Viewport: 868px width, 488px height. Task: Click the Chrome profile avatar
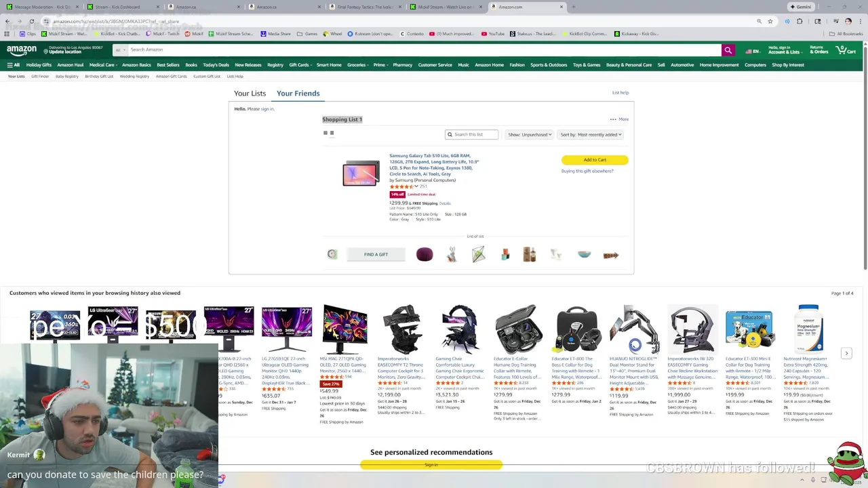[x=848, y=21]
